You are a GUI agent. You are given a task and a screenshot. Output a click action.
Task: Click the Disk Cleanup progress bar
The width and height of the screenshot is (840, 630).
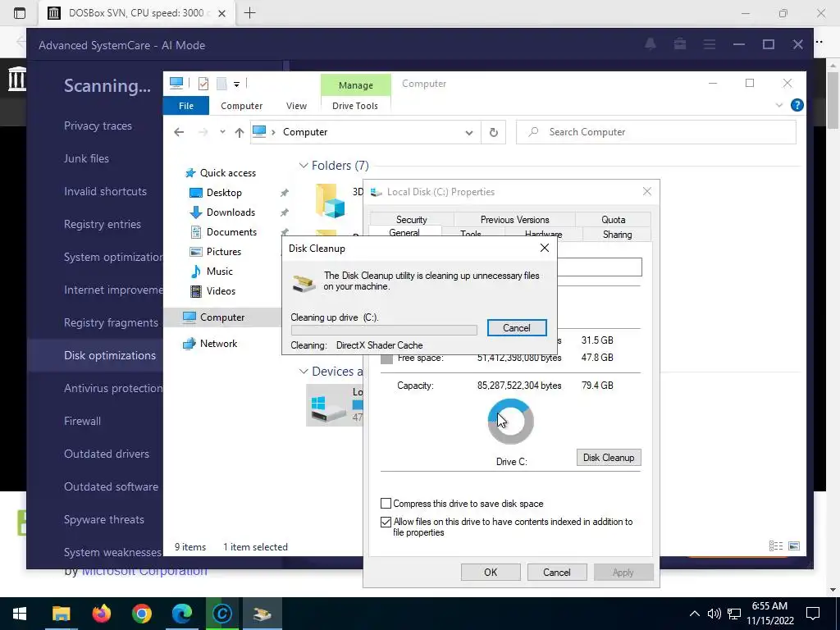click(x=384, y=330)
